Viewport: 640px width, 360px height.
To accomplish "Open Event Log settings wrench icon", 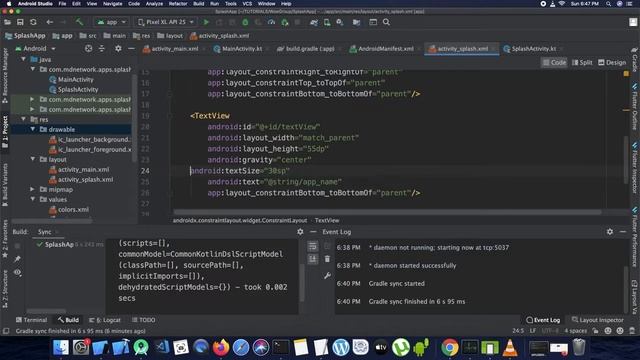I will 327,276.
